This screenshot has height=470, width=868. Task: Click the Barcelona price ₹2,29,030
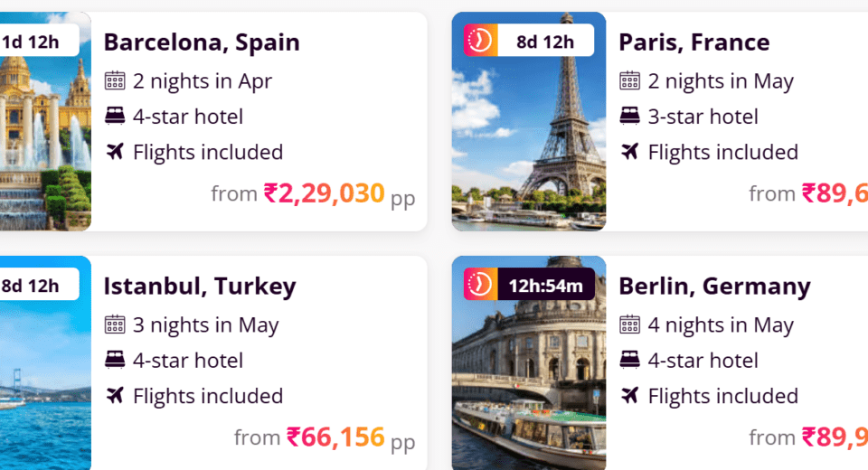(x=324, y=193)
